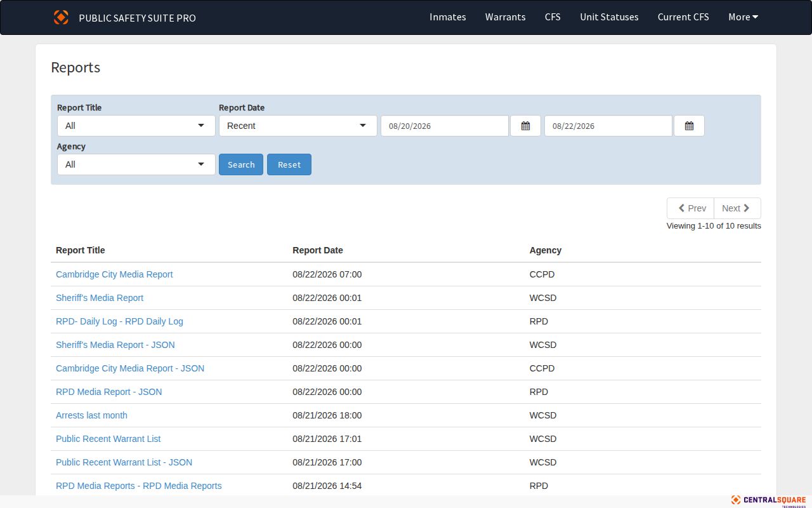Screen dimensions: 812x508
Task: Click the date cell 08/21/2026 18:00
Action: coord(327,415)
